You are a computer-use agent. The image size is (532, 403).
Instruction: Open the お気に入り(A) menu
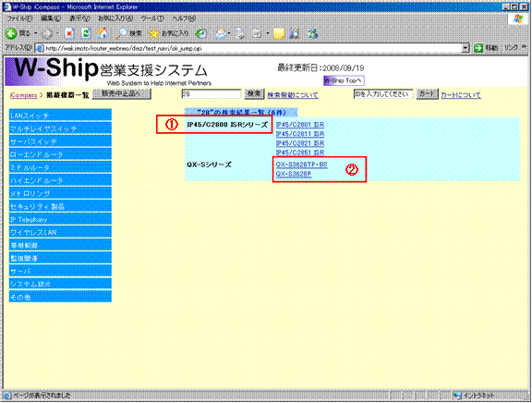pos(115,18)
